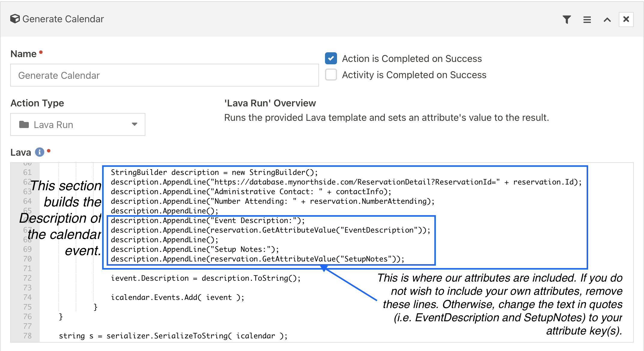Collapse the Generate Calendar action panel
The image size is (644, 351).
(x=607, y=20)
